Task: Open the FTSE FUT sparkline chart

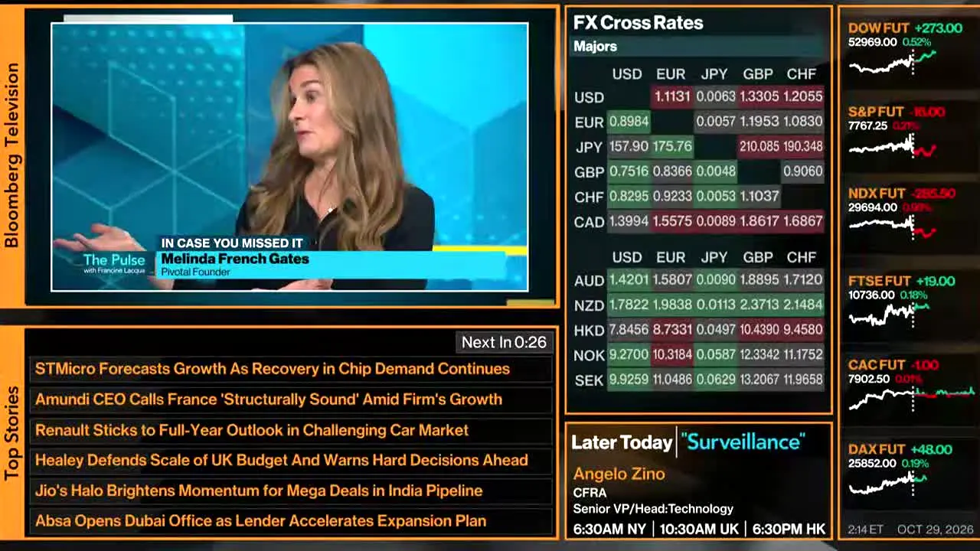Action: click(x=888, y=313)
